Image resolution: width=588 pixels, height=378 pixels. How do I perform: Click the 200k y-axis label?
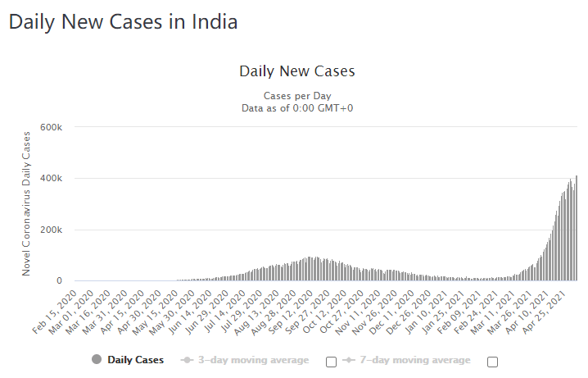(x=52, y=230)
